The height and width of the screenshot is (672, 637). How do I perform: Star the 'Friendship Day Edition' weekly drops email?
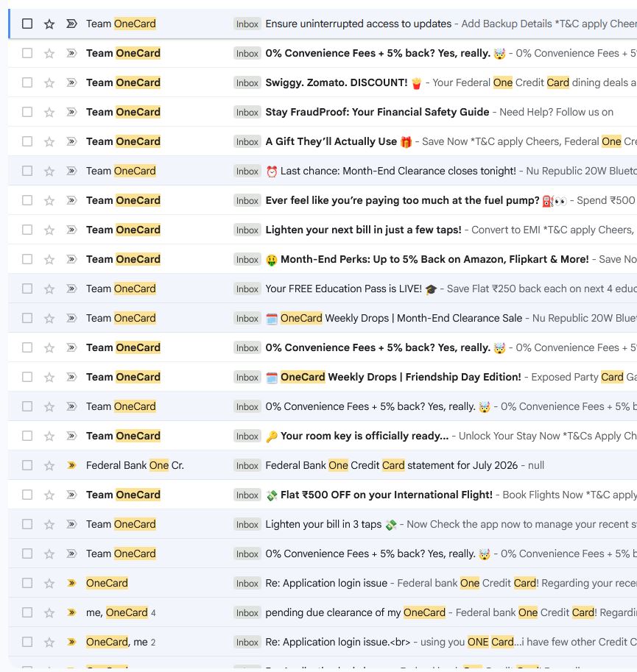click(x=49, y=377)
